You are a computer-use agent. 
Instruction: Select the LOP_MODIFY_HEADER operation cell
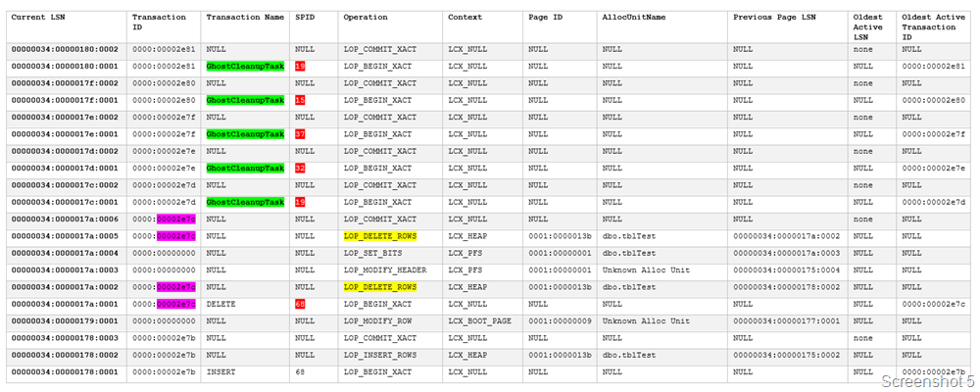(x=385, y=270)
